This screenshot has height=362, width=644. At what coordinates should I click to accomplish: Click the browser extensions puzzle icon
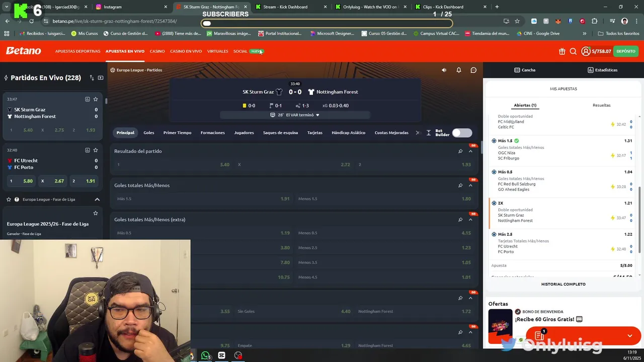coord(595,21)
